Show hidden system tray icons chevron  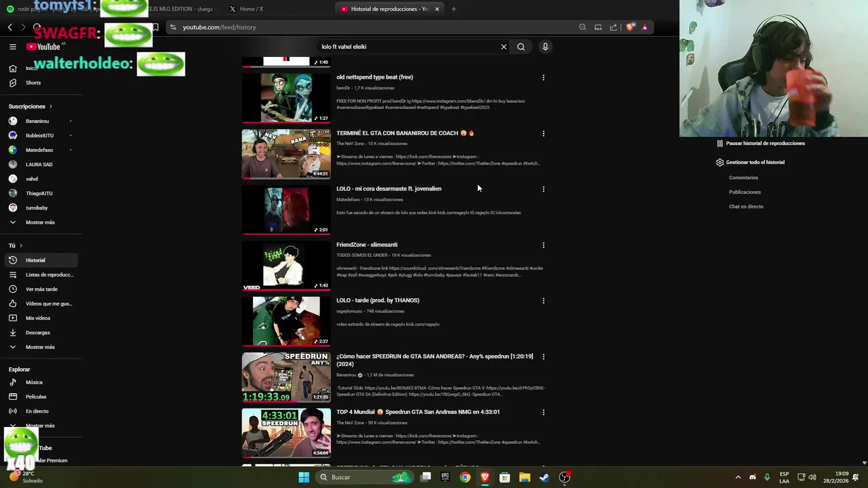click(738, 477)
